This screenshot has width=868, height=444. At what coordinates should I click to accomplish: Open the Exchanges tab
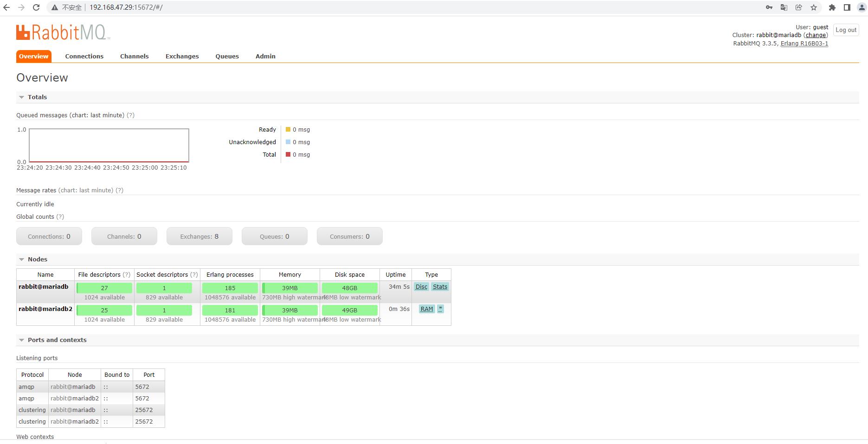(x=182, y=56)
